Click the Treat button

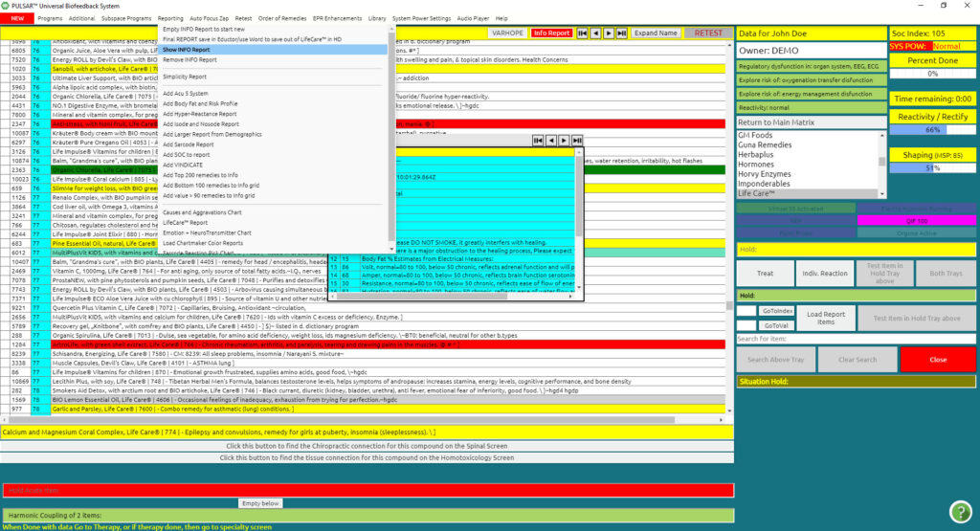coord(765,274)
